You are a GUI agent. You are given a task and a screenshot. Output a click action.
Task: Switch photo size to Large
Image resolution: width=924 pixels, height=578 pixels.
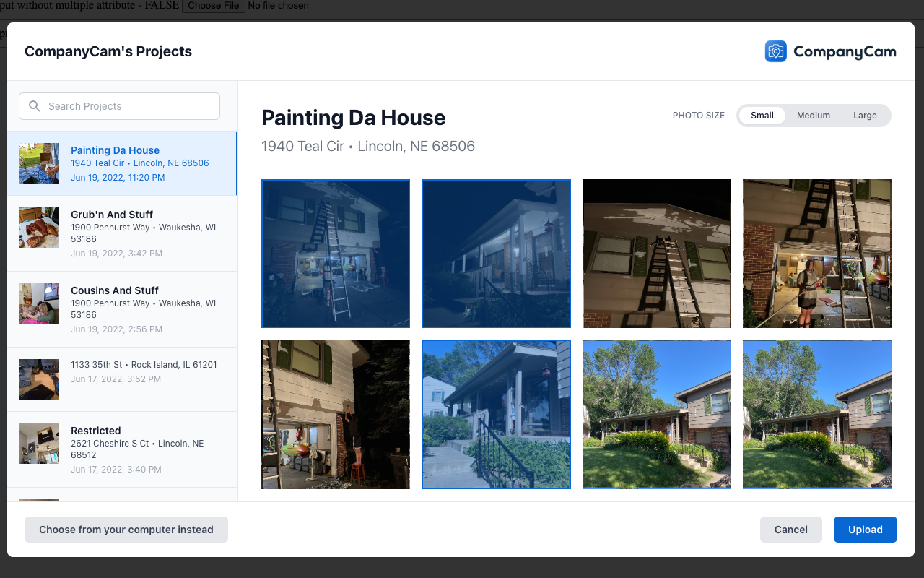pyautogui.click(x=865, y=115)
